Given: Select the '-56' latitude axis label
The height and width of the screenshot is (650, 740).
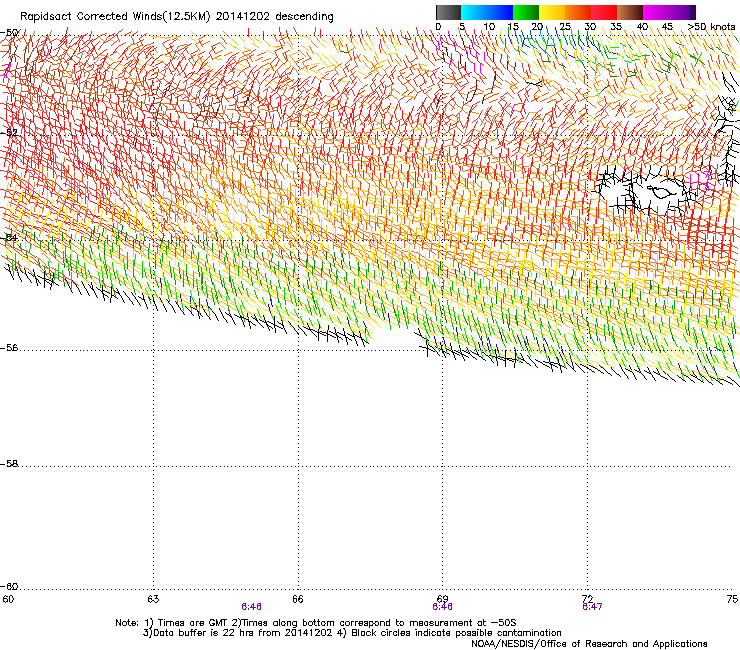Looking at the screenshot, I should (9, 348).
